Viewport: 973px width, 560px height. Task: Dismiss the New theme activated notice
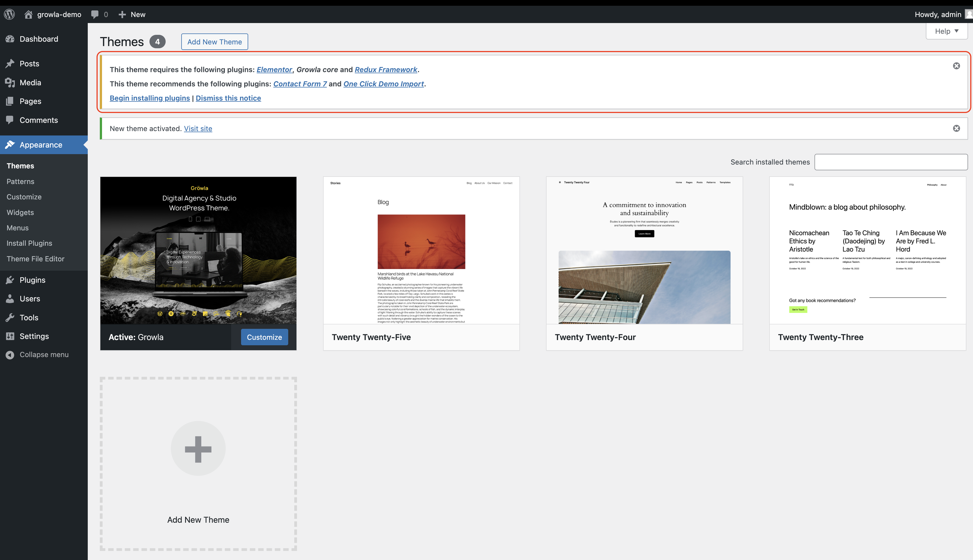956,128
